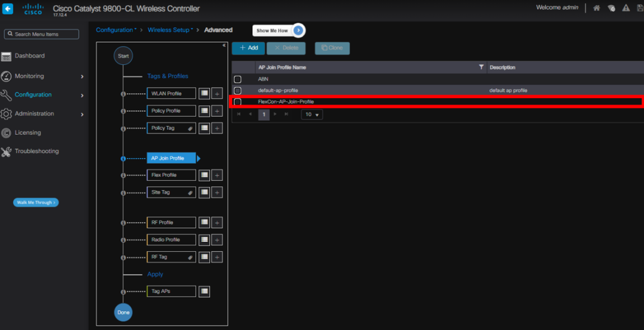Image resolution: width=644 pixels, height=330 pixels.
Task: Click the Start circle in wizard
Action: tap(123, 56)
